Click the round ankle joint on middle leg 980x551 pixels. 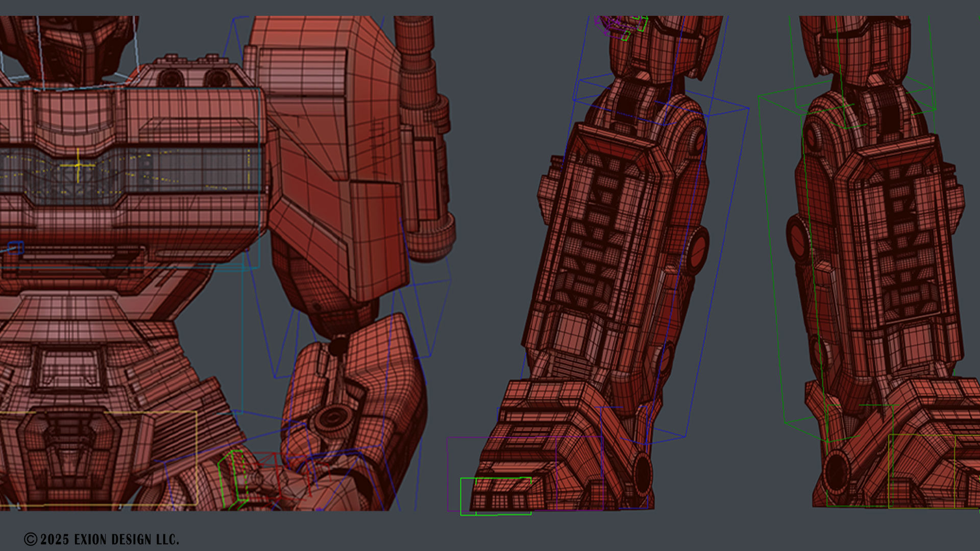tap(642, 473)
